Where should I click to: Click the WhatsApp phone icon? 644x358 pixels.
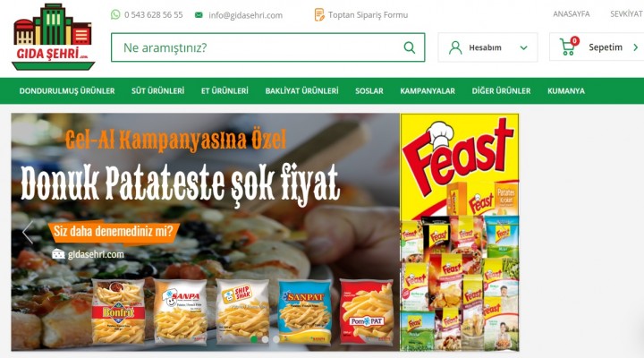[115, 14]
